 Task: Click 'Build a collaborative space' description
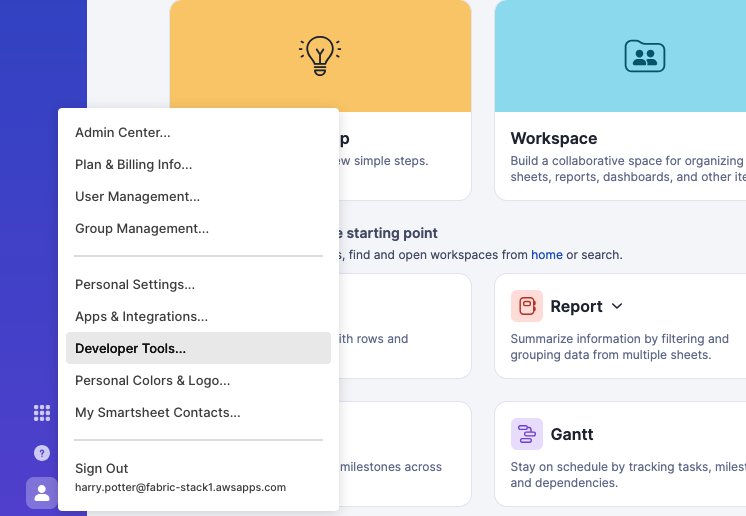tap(628, 169)
